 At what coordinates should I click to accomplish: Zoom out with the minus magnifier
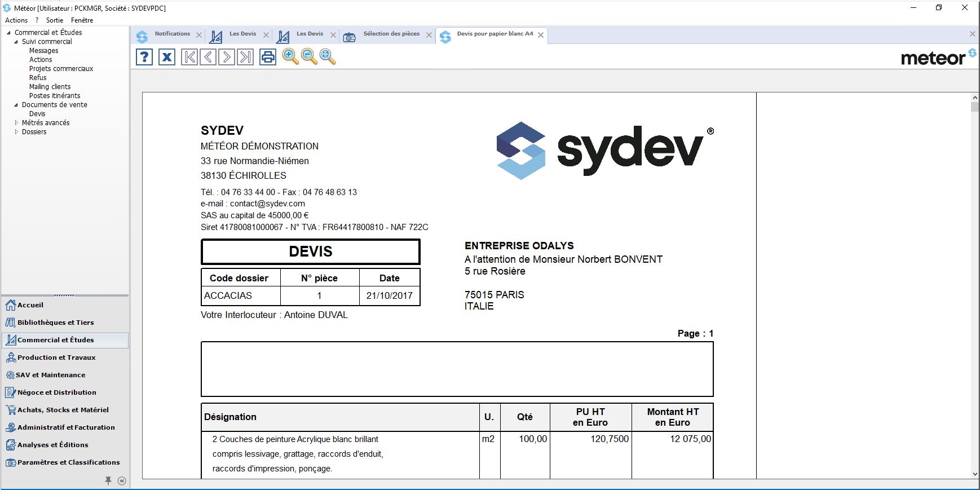[309, 56]
